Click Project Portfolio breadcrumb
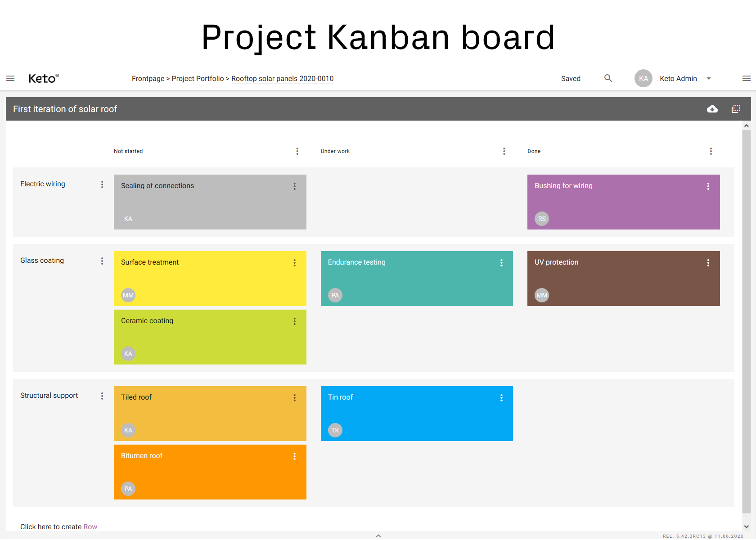The width and height of the screenshot is (756, 540). click(198, 78)
